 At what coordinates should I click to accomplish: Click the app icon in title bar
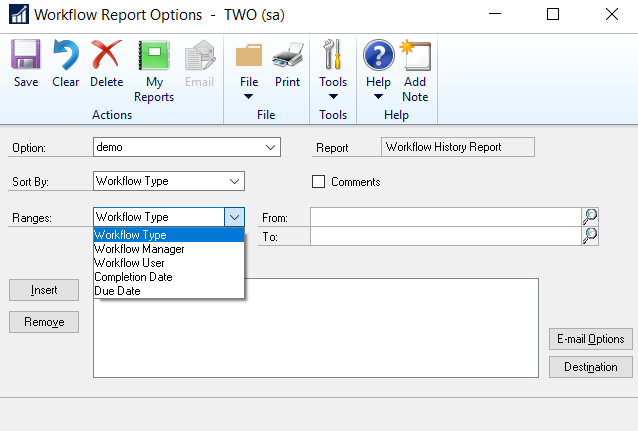coord(19,15)
